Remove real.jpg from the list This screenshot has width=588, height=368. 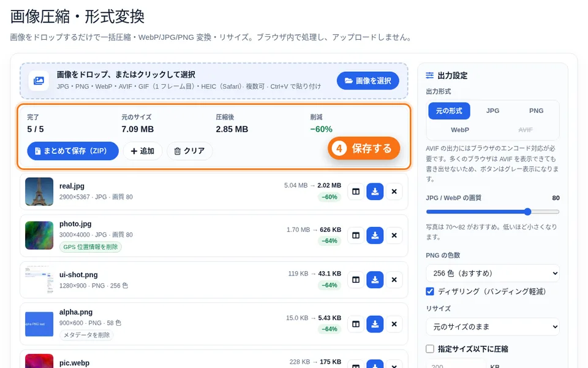click(x=394, y=191)
